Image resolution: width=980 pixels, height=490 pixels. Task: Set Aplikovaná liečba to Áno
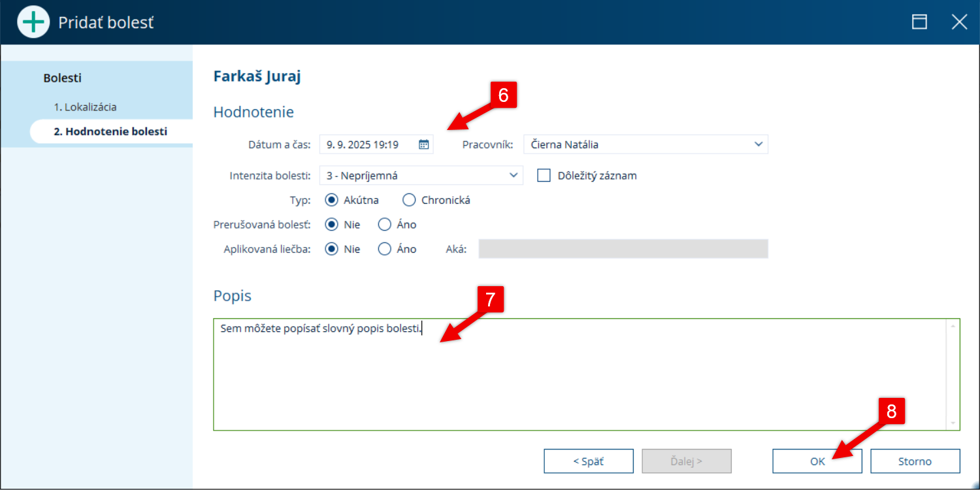(385, 249)
